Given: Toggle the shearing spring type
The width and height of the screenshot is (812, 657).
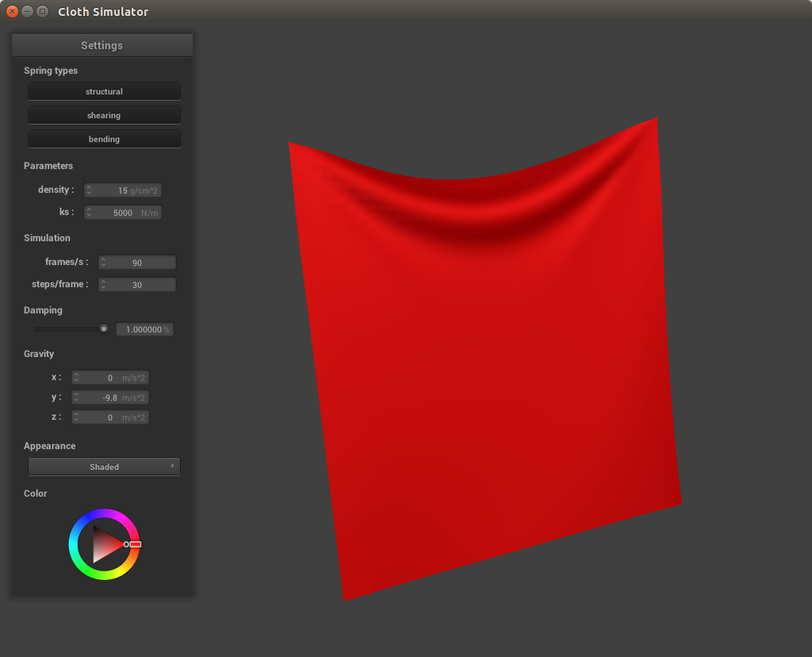Looking at the screenshot, I should coord(104,115).
